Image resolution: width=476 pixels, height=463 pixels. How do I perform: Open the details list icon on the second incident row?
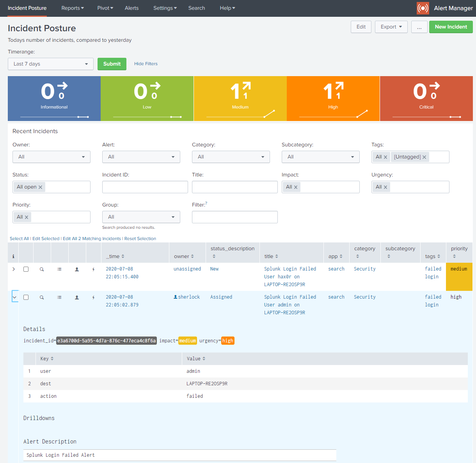pyautogui.click(x=59, y=297)
